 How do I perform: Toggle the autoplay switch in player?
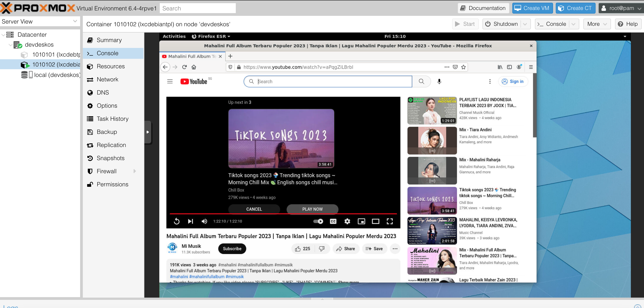click(318, 221)
